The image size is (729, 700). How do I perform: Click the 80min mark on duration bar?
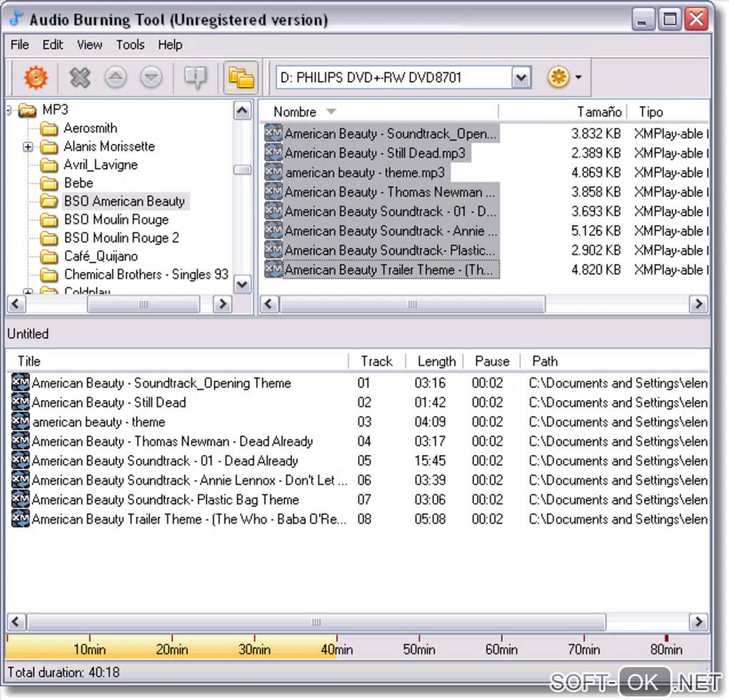coord(666,649)
